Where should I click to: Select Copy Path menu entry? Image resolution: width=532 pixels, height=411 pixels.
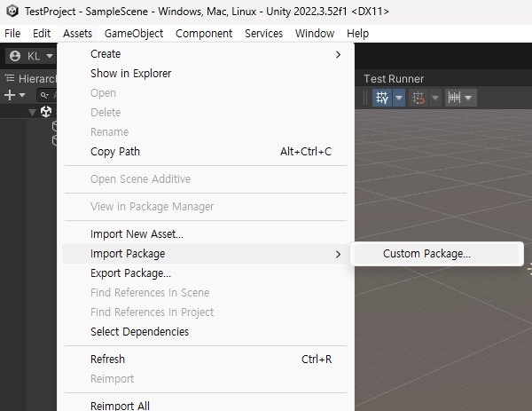(206, 152)
